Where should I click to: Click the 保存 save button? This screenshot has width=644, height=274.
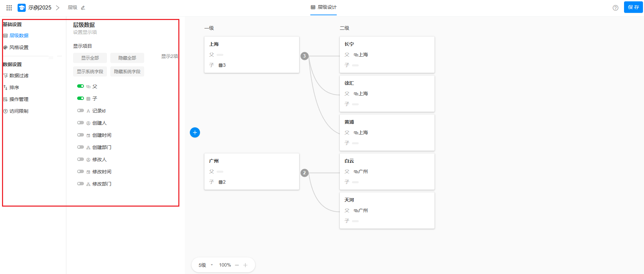[x=633, y=7]
